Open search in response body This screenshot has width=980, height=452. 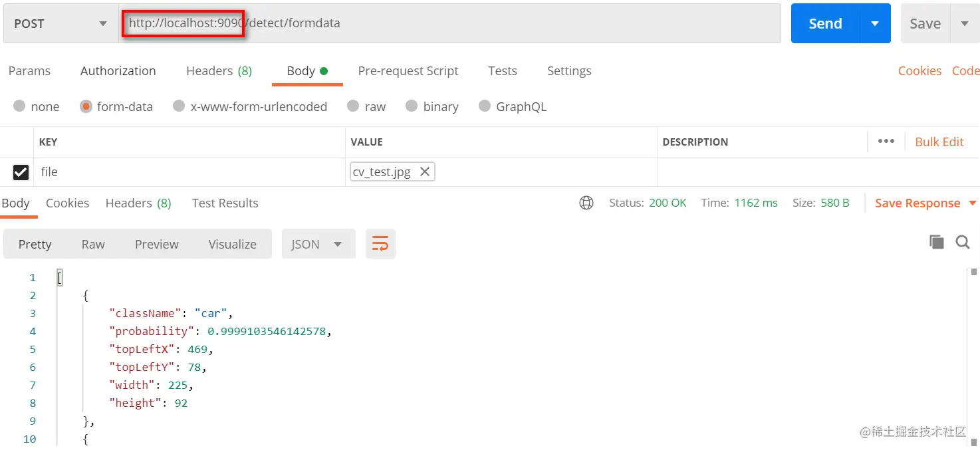[x=963, y=243]
